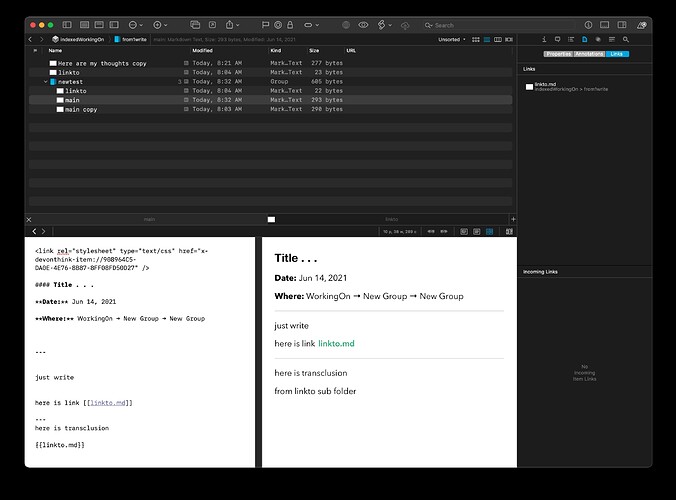Select the Links tab
This screenshot has height=500, width=676.
point(617,54)
